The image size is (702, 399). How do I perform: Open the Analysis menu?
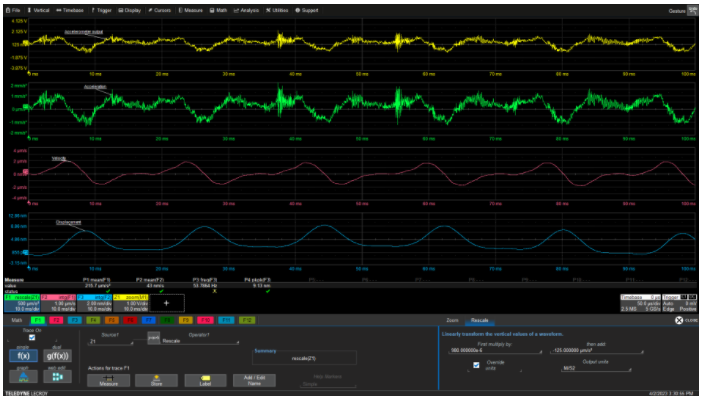tap(246, 10)
